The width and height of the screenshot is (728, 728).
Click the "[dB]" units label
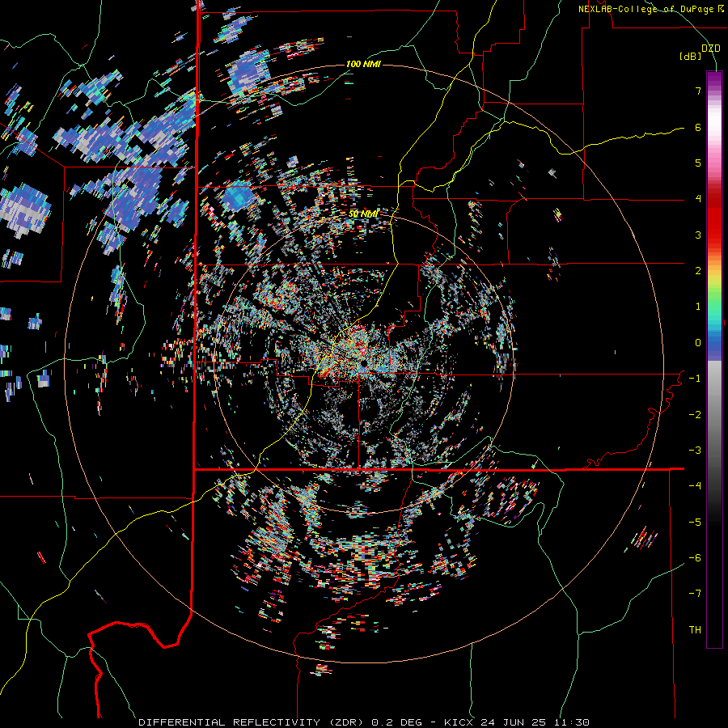691,56
